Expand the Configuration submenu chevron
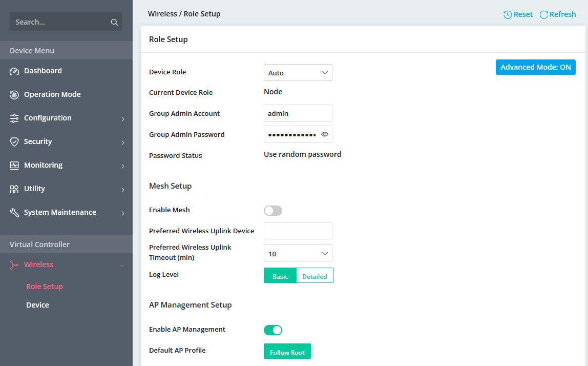588x366 pixels. point(122,119)
